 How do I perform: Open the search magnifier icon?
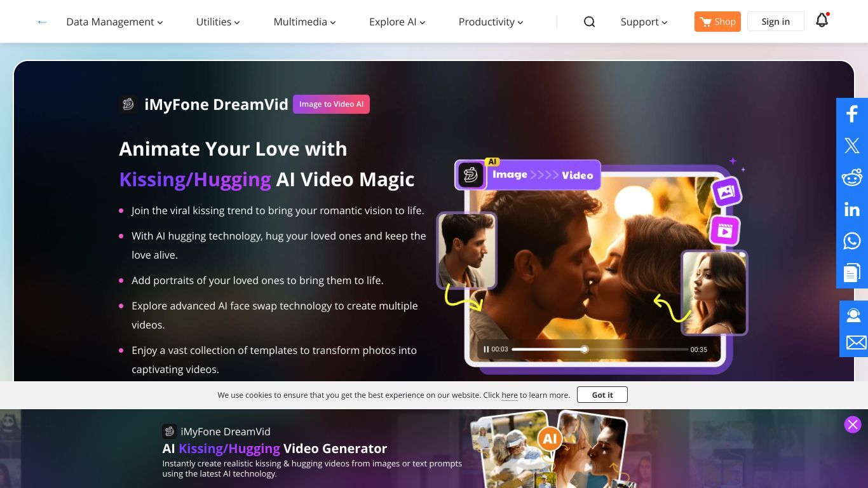(590, 22)
